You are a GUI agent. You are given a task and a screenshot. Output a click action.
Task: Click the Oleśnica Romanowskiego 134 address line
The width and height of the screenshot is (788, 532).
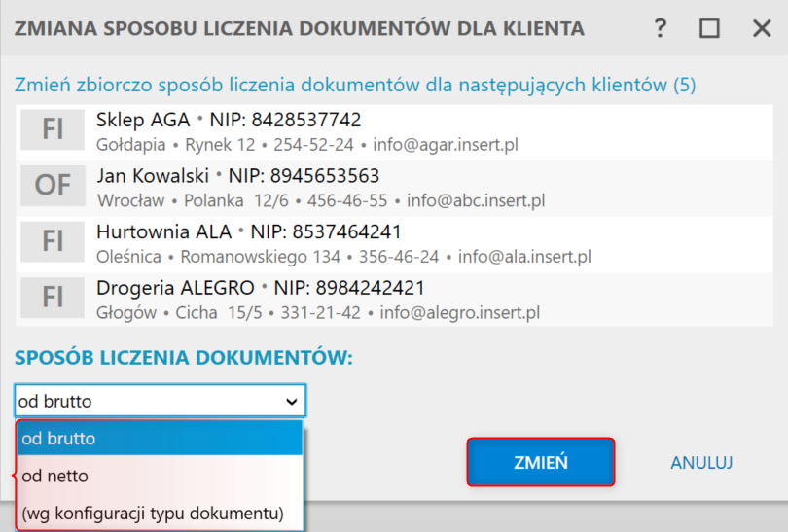pos(343,257)
